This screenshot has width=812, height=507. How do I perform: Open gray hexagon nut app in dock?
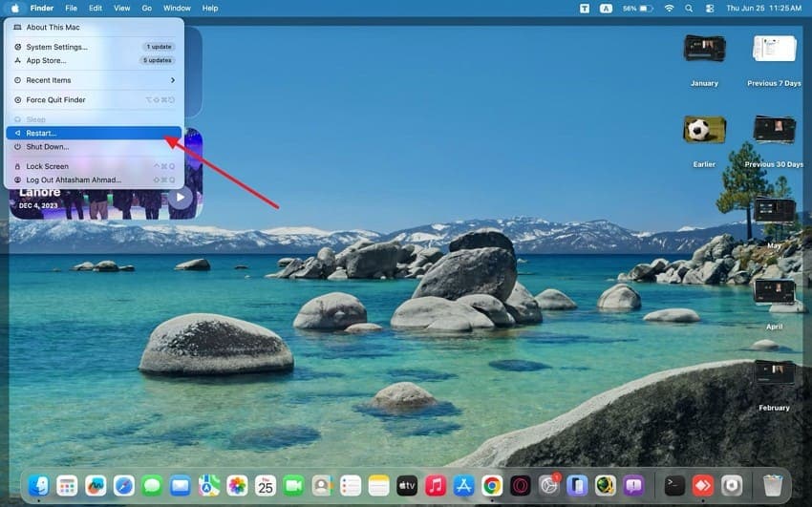[731, 486]
